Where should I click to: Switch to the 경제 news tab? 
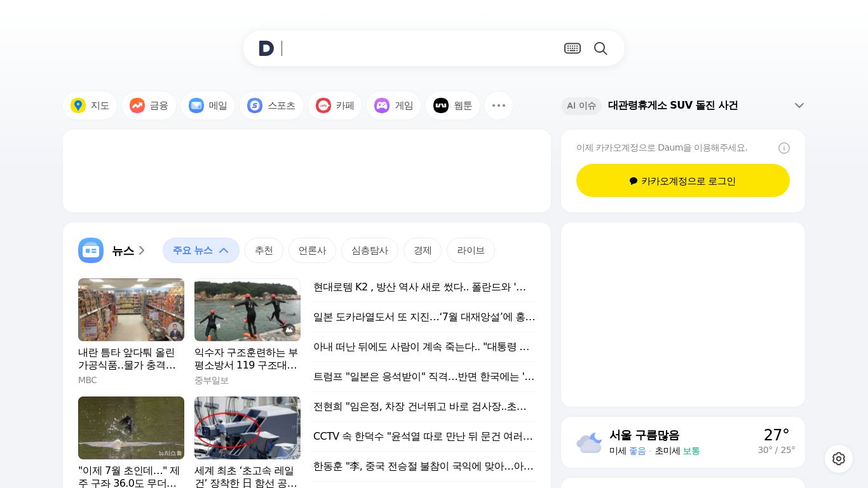point(423,250)
